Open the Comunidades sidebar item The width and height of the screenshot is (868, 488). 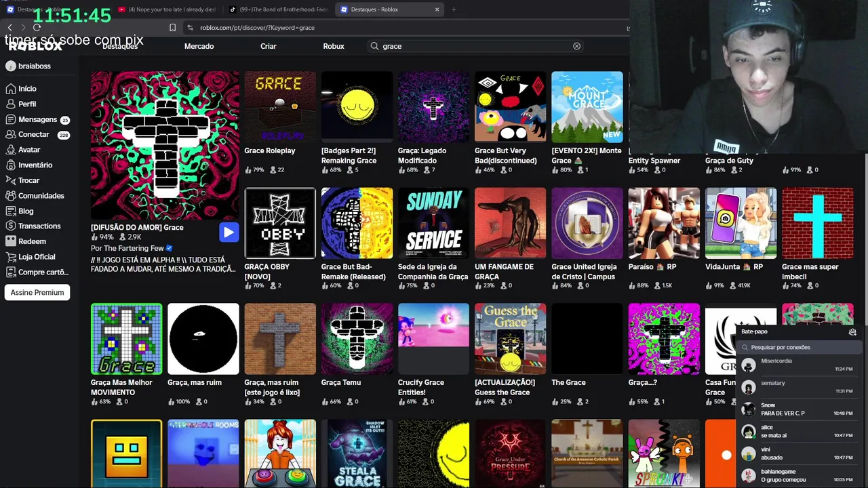(x=35, y=196)
